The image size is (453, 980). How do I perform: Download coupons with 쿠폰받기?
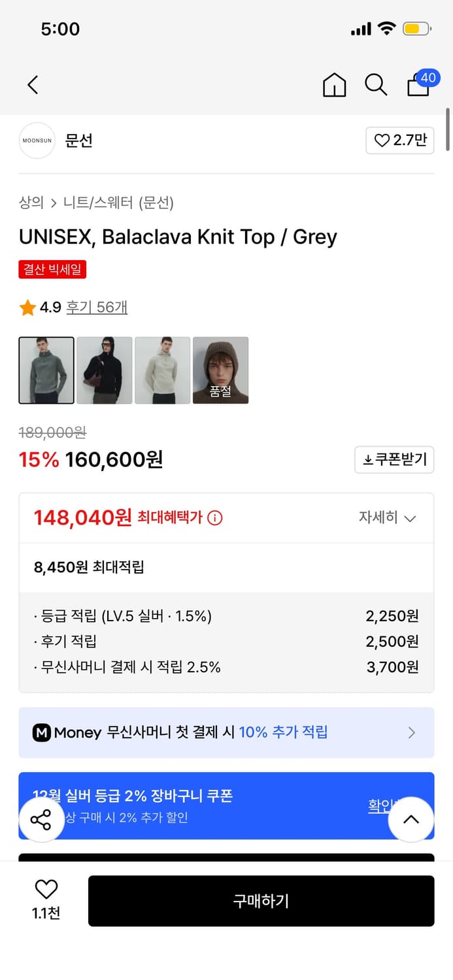pos(394,459)
